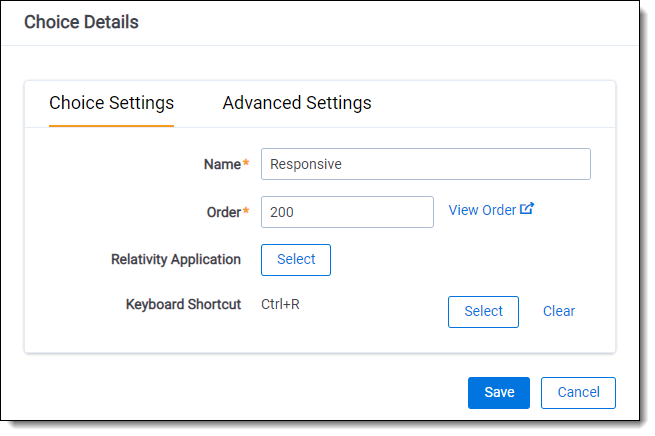Image resolution: width=655 pixels, height=436 pixels.
Task: Select the Choice Settings tab
Action: 111,103
